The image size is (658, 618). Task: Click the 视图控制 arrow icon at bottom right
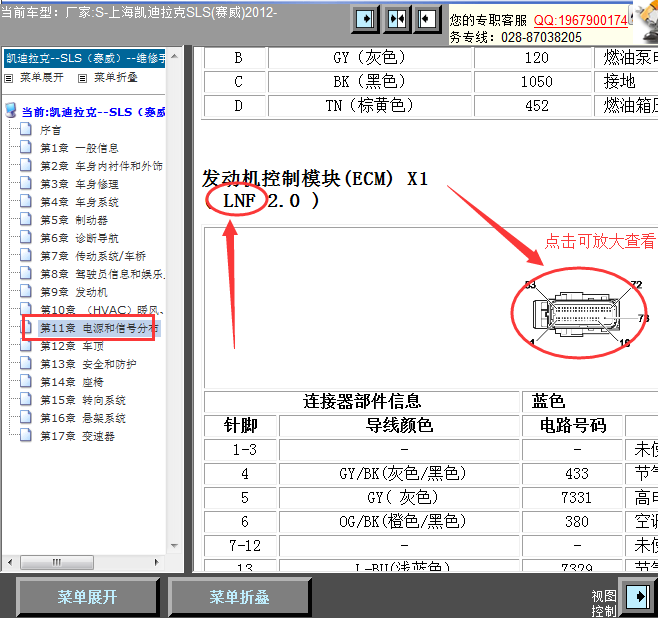point(638,596)
